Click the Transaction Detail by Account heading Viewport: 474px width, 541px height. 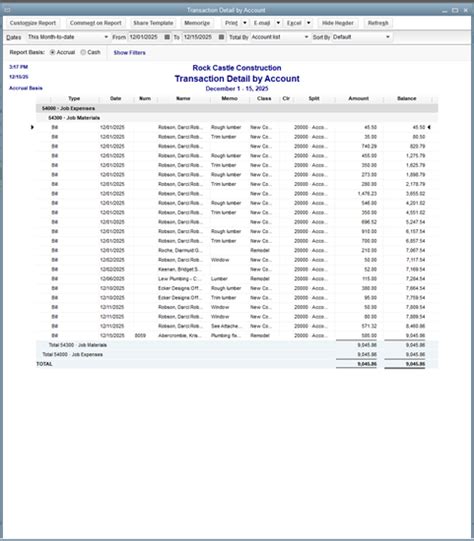[x=237, y=79]
